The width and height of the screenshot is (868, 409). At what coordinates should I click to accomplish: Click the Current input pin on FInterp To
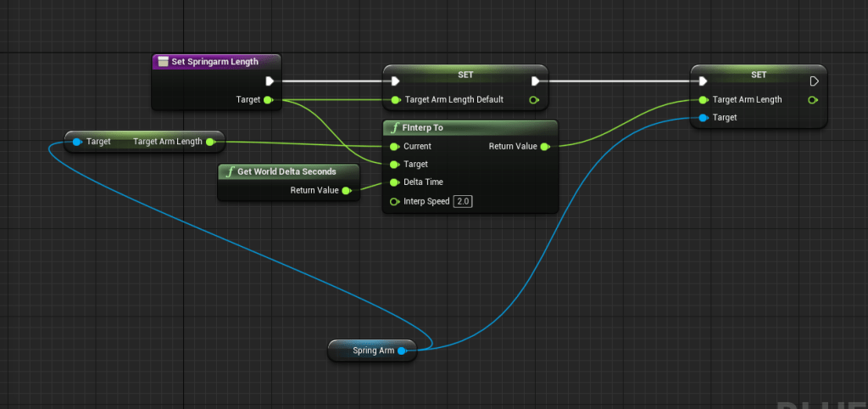click(x=394, y=147)
